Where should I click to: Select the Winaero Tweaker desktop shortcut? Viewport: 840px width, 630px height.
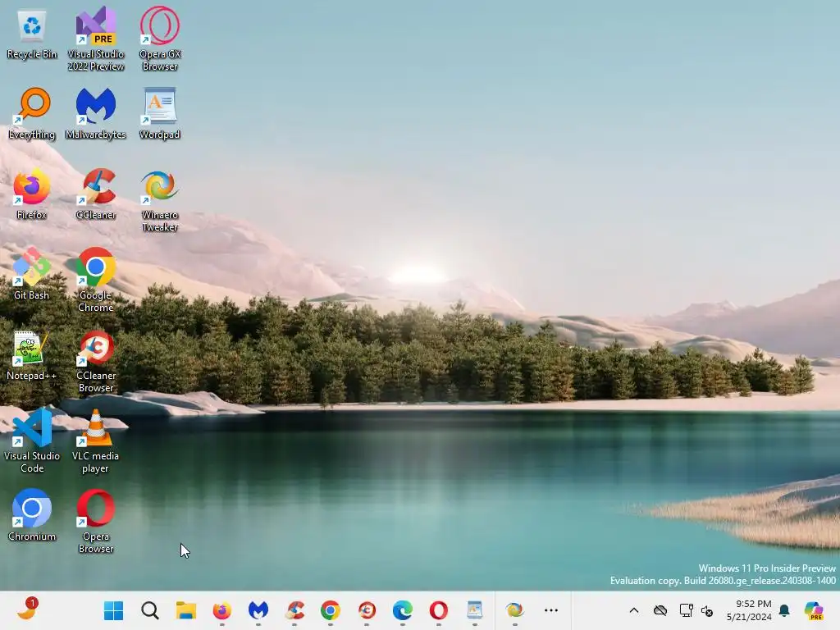pyautogui.click(x=160, y=201)
